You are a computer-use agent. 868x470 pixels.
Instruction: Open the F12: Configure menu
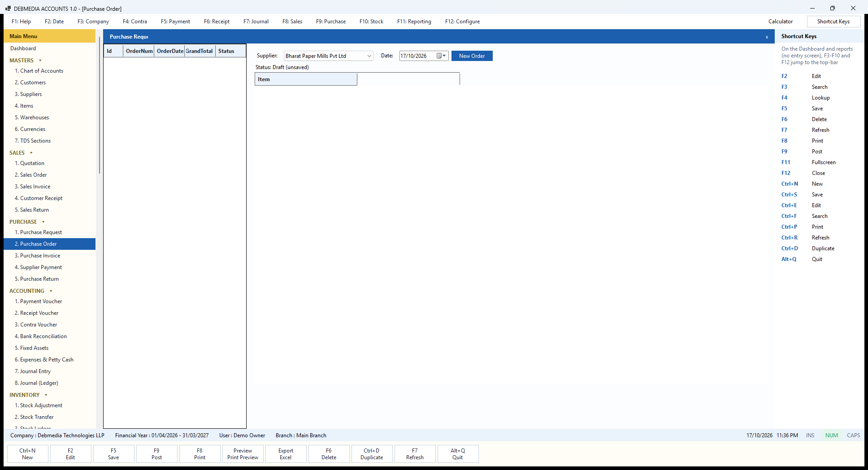(462, 22)
